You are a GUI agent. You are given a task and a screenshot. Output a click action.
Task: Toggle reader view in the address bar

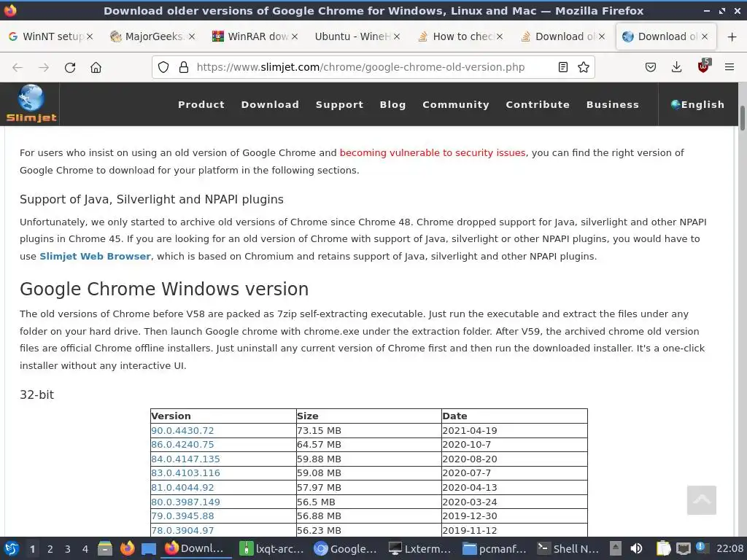pos(562,67)
